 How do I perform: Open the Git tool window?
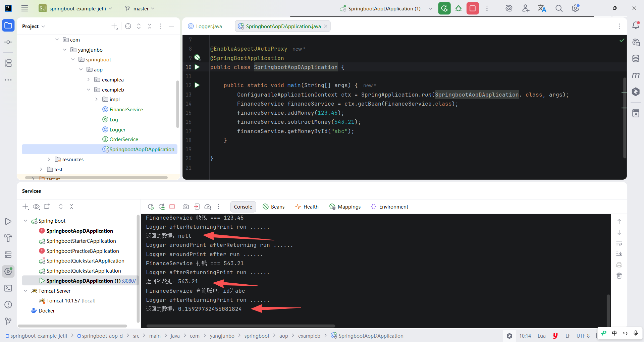click(8, 321)
